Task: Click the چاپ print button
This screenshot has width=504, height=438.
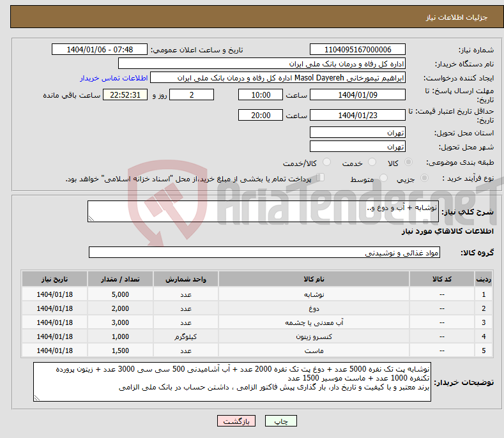Action: click(281, 421)
